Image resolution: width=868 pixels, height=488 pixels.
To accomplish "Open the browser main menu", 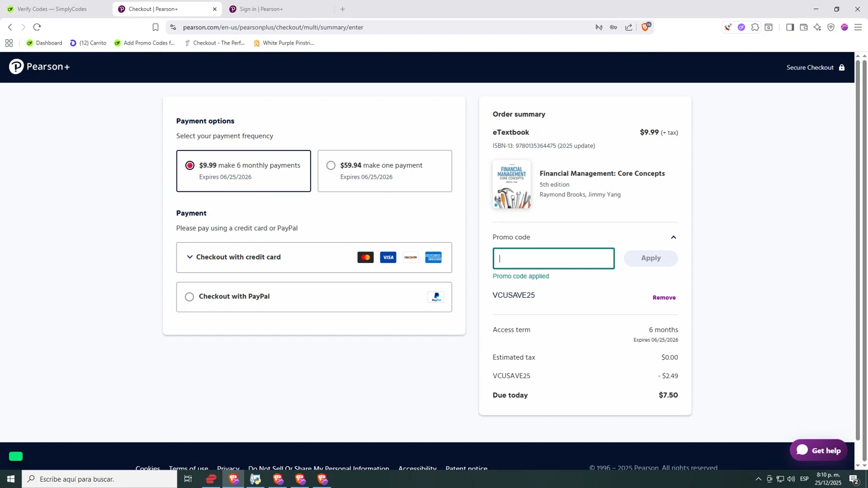I will (858, 27).
